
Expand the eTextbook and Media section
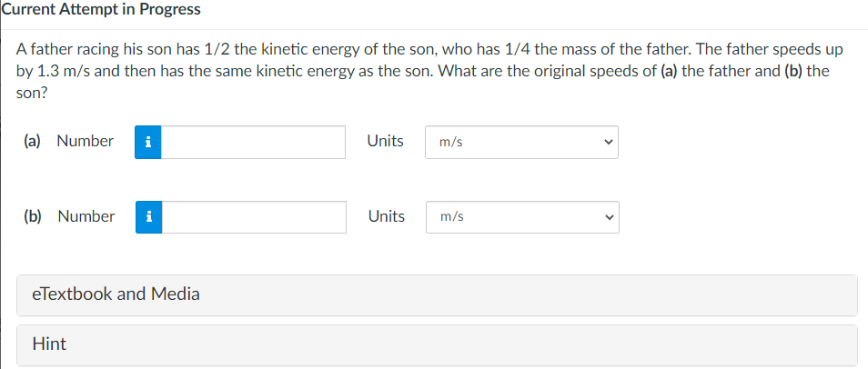(437, 294)
